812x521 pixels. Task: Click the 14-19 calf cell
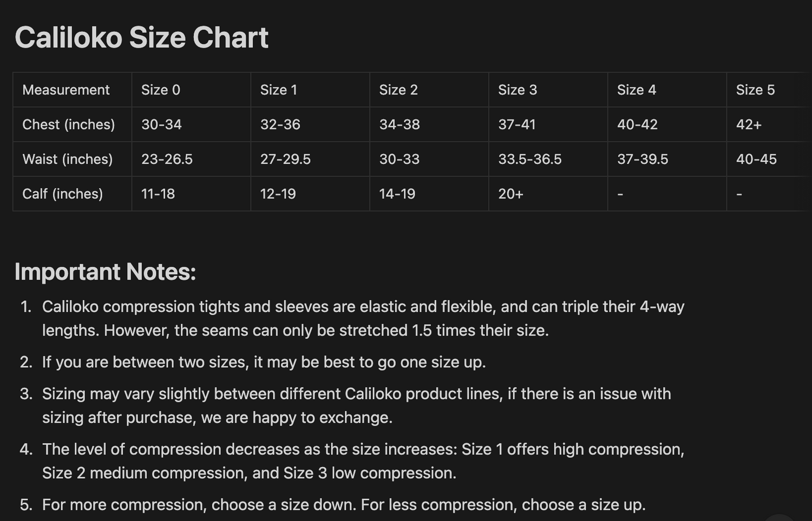(397, 194)
